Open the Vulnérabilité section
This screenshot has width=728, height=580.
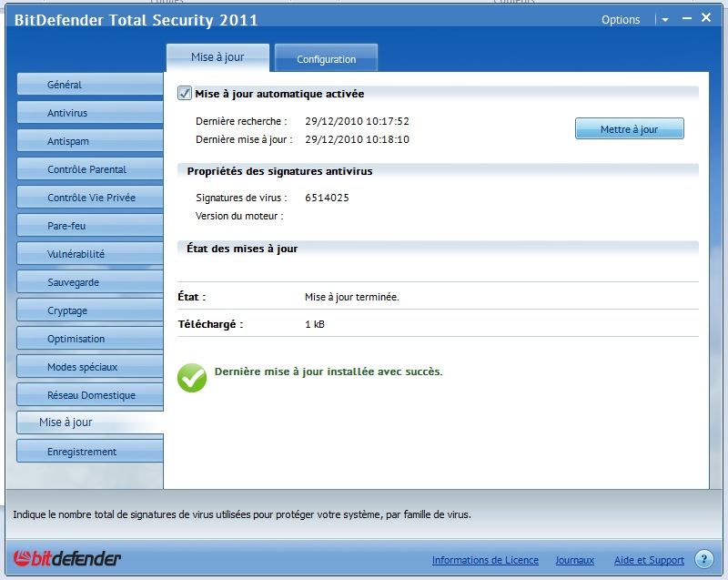coord(90,253)
